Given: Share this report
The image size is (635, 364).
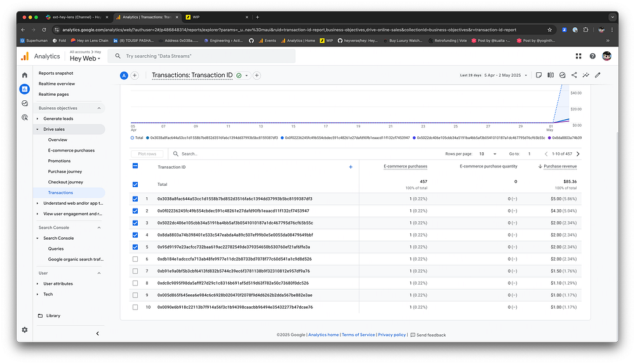Looking at the screenshot, I should pyautogui.click(x=574, y=75).
